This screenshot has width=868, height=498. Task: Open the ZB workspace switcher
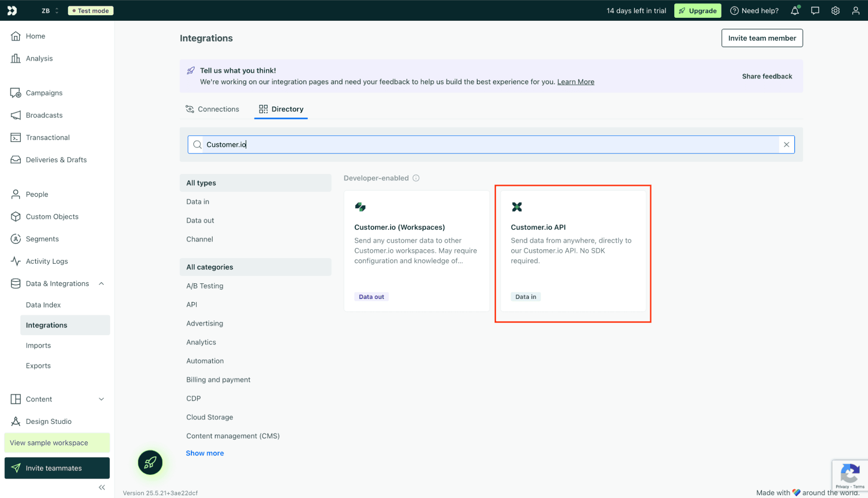[x=49, y=10]
